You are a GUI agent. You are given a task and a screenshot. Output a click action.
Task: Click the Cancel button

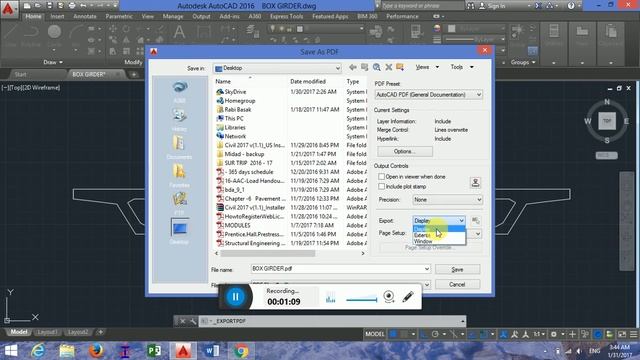tap(457, 284)
